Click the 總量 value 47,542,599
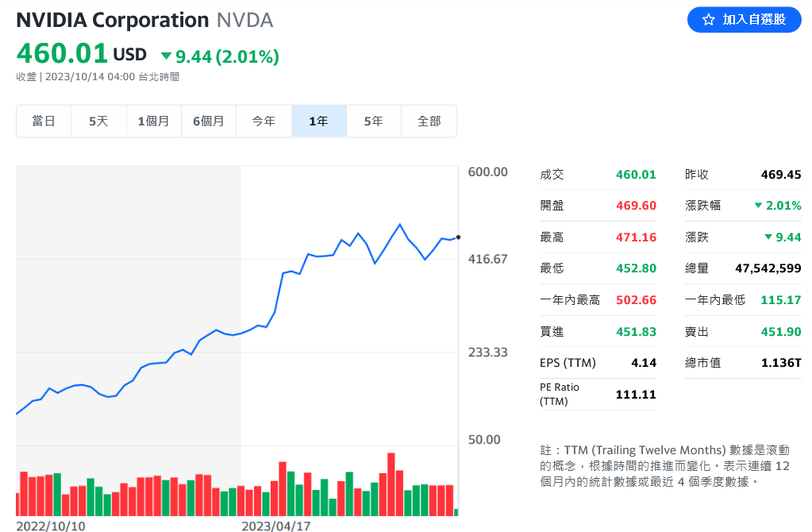The image size is (812, 532). pyautogui.click(x=768, y=268)
